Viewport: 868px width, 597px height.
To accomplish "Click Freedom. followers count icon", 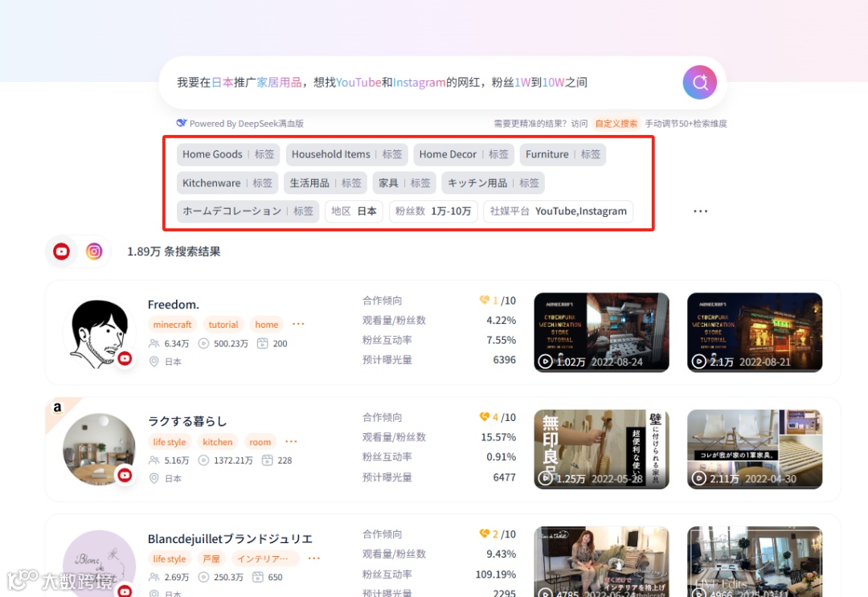I will click(x=154, y=344).
